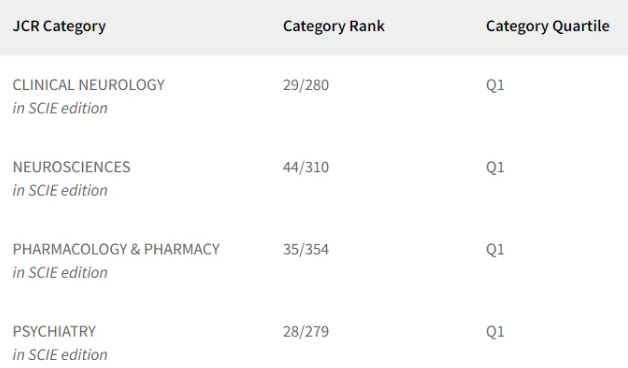Click Q1 quartile for Psychiatry
Screen dimensions: 628x368
(495, 332)
